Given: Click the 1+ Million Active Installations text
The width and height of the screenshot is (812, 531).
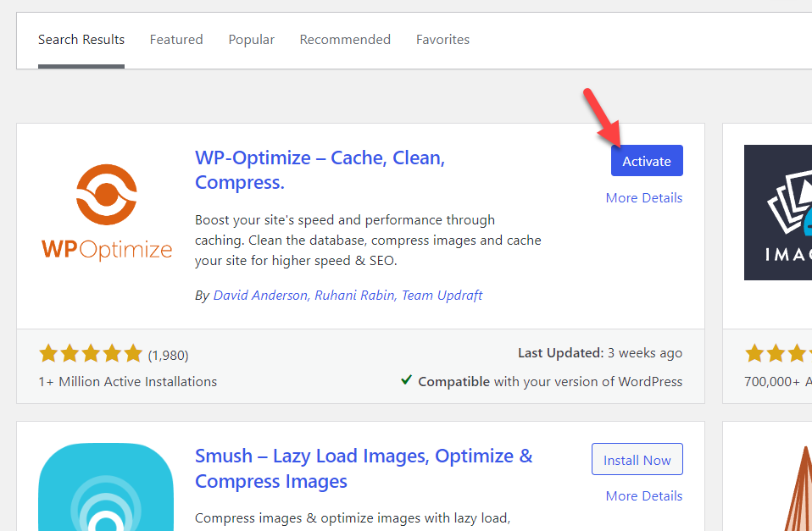Looking at the screenshot, I should pos(127,381).
